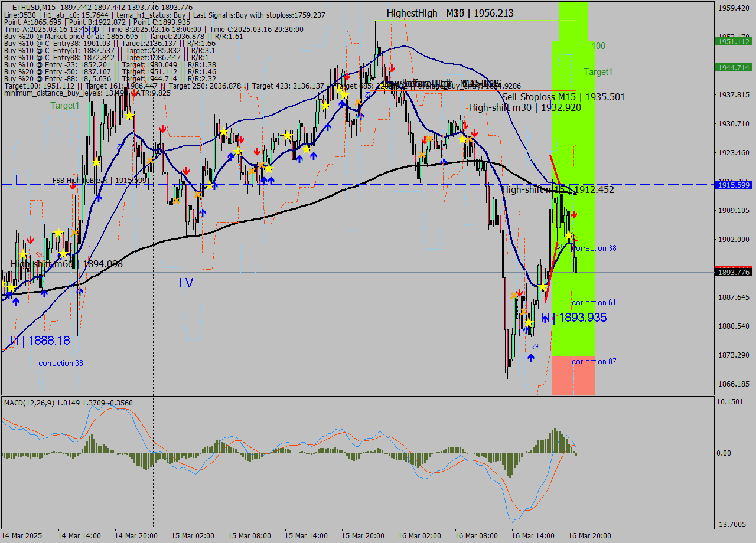Image resolution: width=756 pixels, height=543 pixels.
Task: Select the yellow star beside the 1912.452 label
Action: pyautogui.click(x=568, y=235)
